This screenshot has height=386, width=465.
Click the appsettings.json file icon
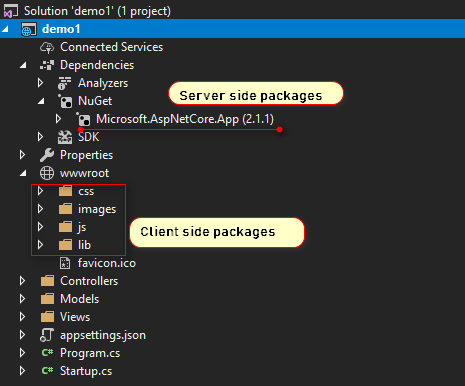click(47, 335)
